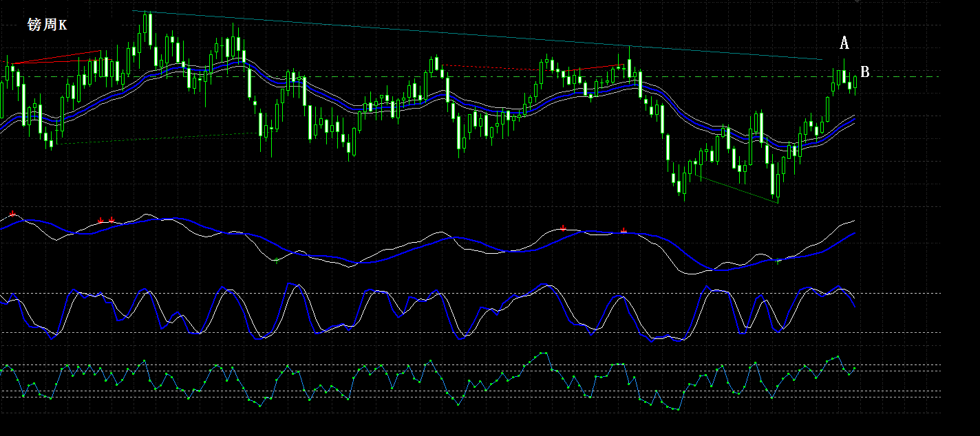
Task: Click the letter A annotation
Action: click(844, 43)
